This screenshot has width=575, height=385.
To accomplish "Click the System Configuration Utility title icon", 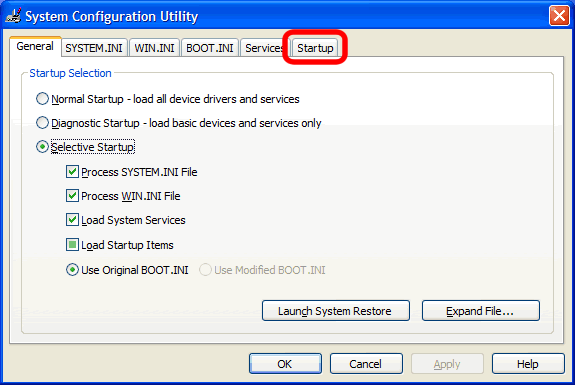I will 14,16.
